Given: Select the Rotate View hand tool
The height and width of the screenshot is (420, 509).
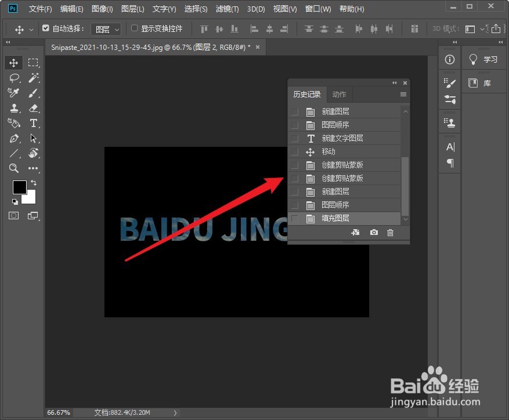Looking at the screenshot, I should 33,153.
